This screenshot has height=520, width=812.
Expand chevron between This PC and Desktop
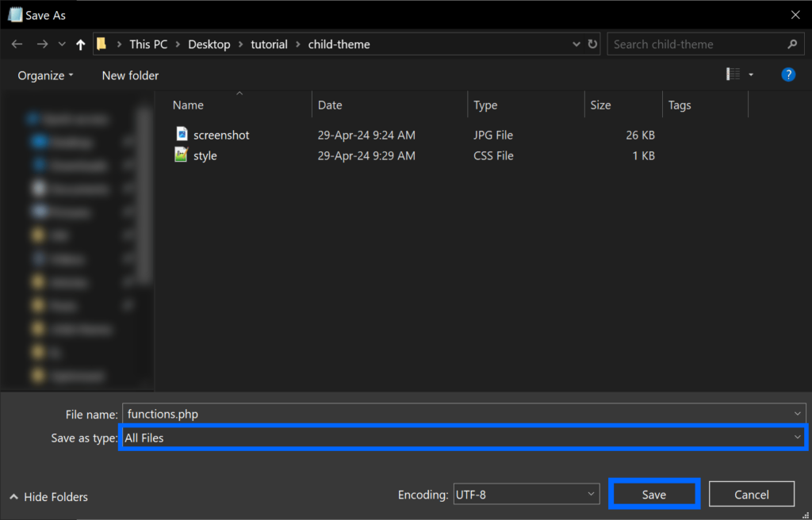[x=178, y=44]
